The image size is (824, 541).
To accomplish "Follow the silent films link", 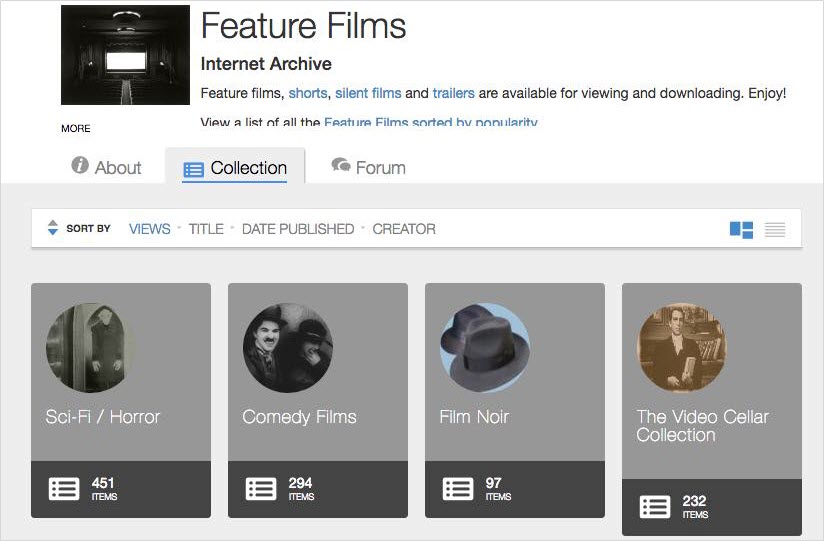I will pos(368,93).
